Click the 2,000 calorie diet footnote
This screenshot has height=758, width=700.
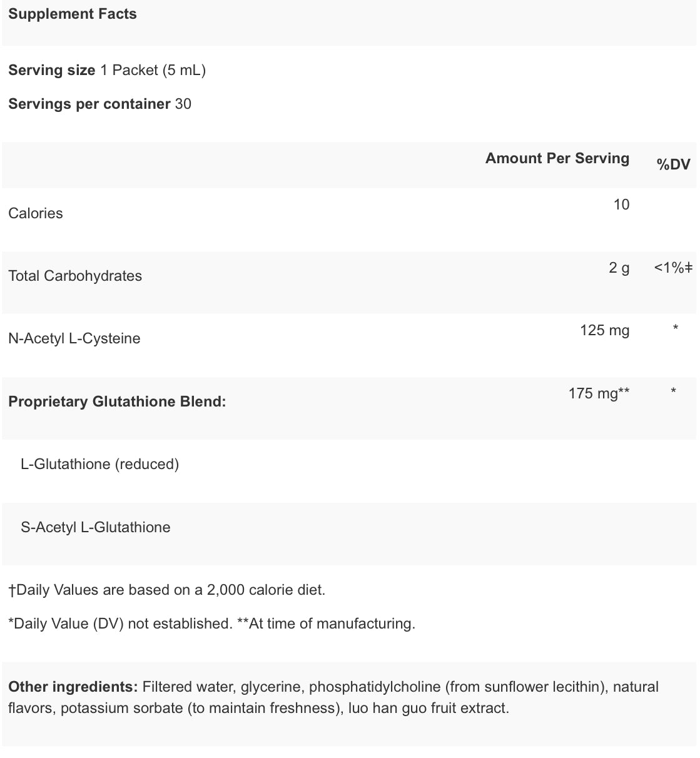(167, 590)
